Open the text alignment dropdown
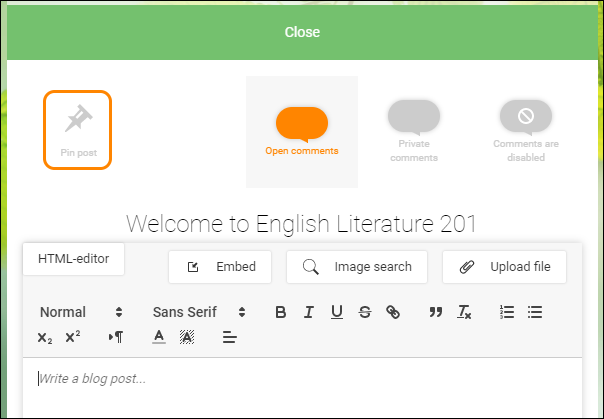The height and width of the screenshot is (419, 604). click(x=230, y=338)
